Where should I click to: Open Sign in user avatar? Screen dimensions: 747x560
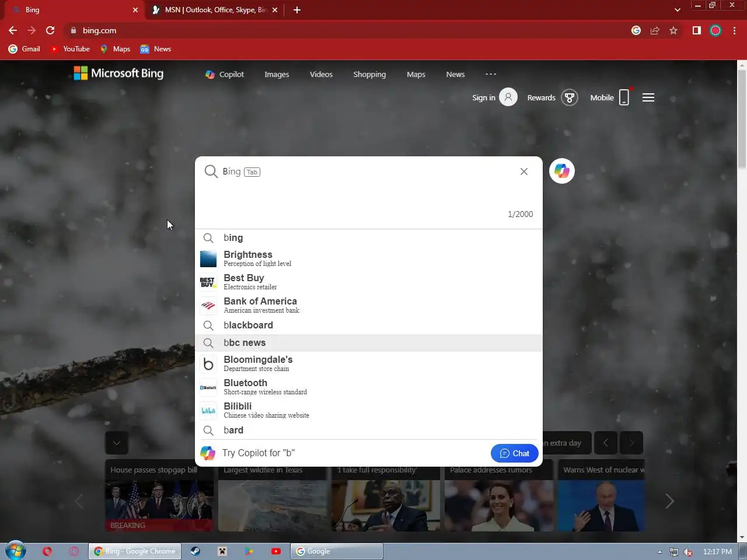508,97
